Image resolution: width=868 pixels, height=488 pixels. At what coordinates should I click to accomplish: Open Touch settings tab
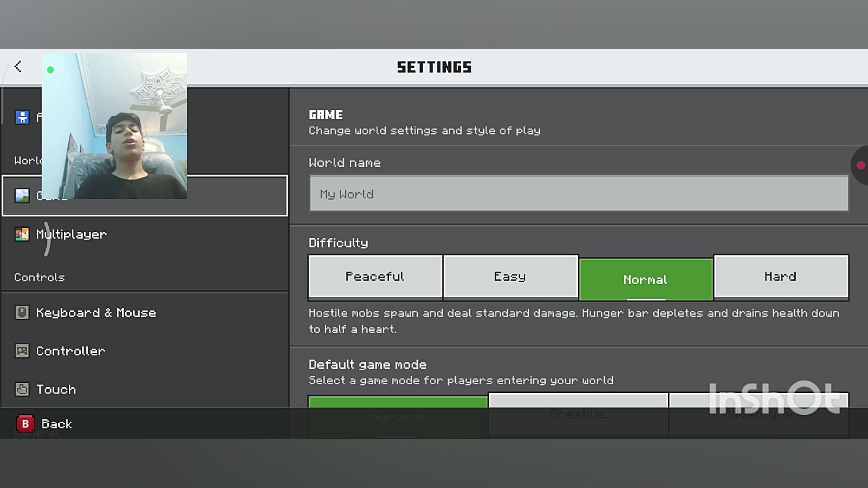coord(145,389)
